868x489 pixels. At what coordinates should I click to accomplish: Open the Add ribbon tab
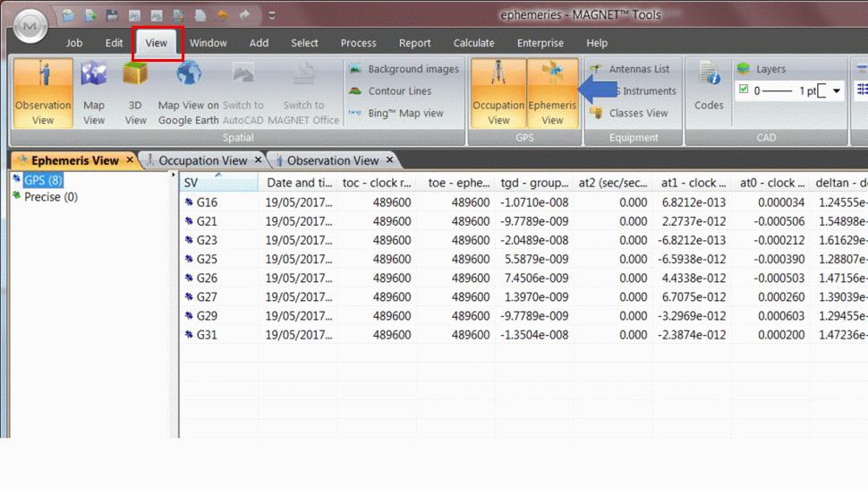[x=259, y=43]
